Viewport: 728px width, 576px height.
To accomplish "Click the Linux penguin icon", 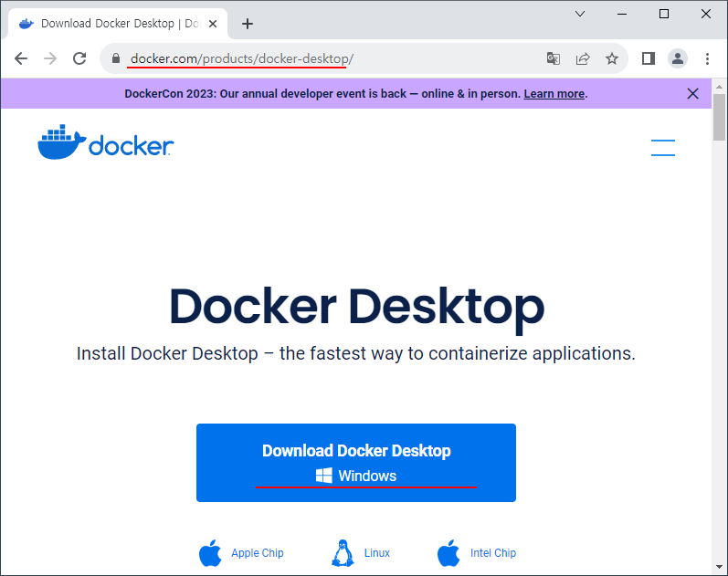I will pos(343,553).
